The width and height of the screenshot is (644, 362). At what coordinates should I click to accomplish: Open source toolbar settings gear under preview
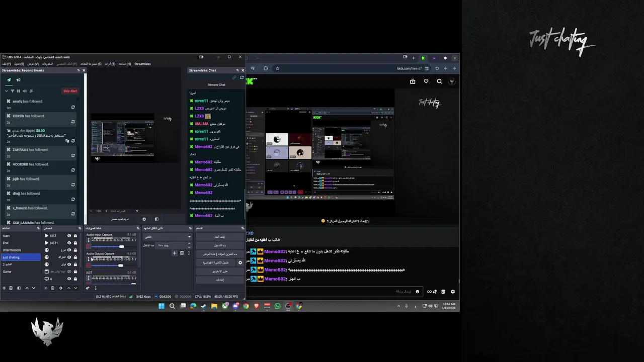coord(144,219)
